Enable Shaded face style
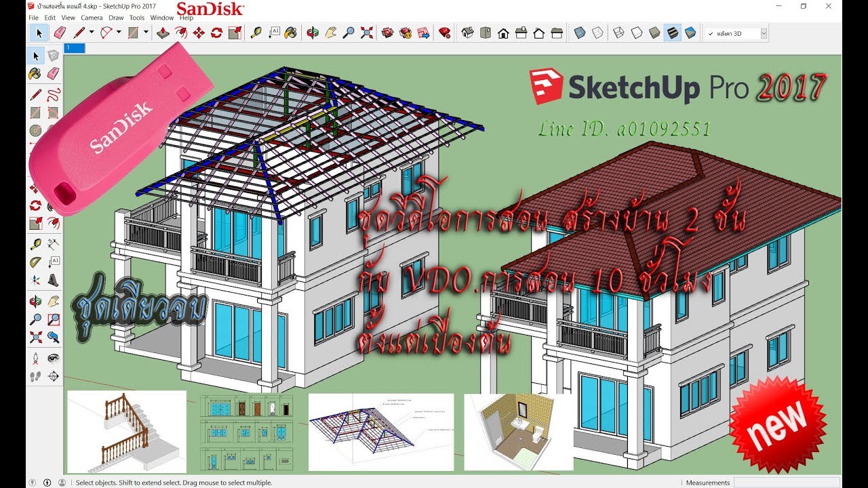This screenshot has height=488, width=868. [654, 33]
